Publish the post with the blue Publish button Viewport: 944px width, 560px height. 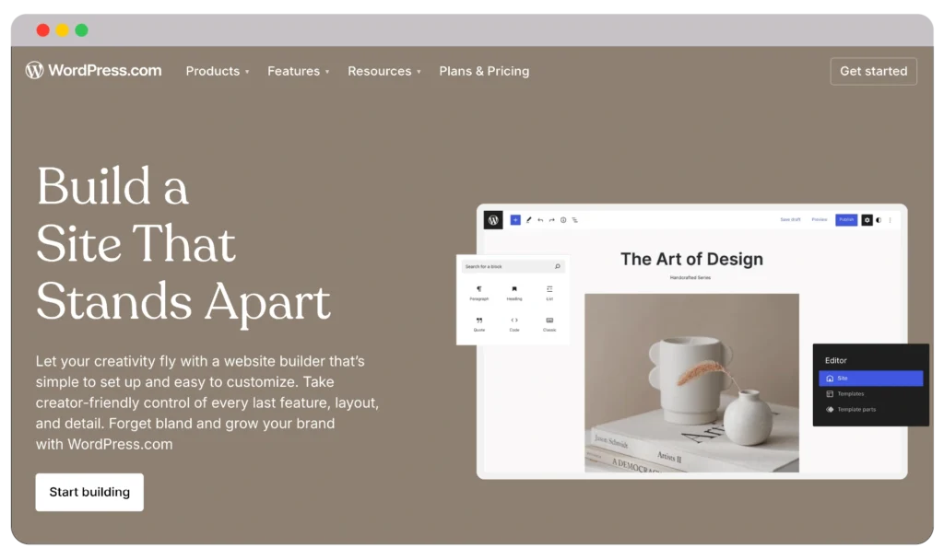[846, 220]
